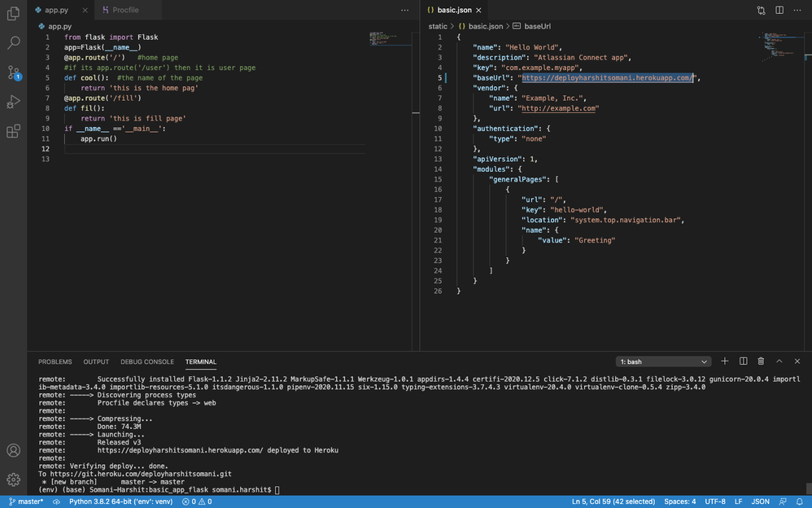Open a new terminal with the plus icon
The height and width of the screenshot is (508, 812).
coord(725,361)
